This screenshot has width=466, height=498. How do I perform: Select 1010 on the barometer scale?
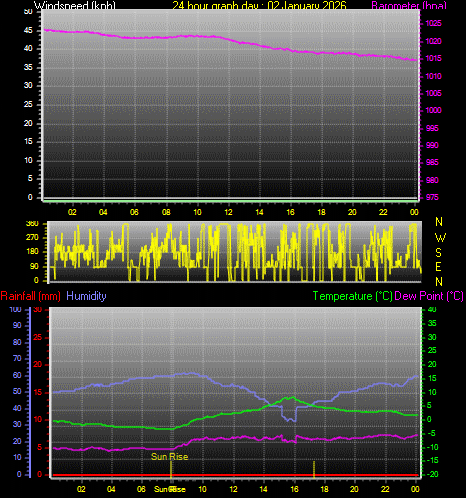pos(433,76)
